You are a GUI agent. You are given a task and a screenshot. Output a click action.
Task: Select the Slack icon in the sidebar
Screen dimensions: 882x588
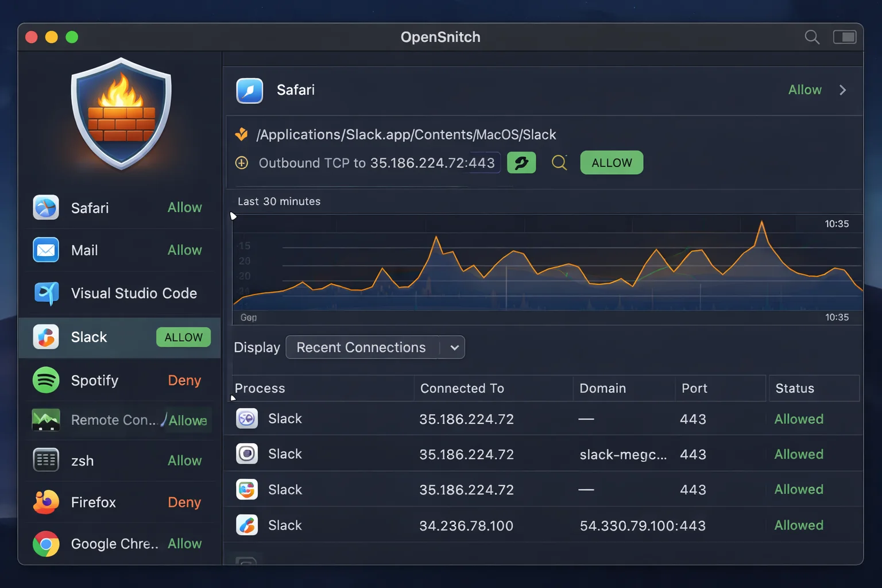(x=46, y=337)
